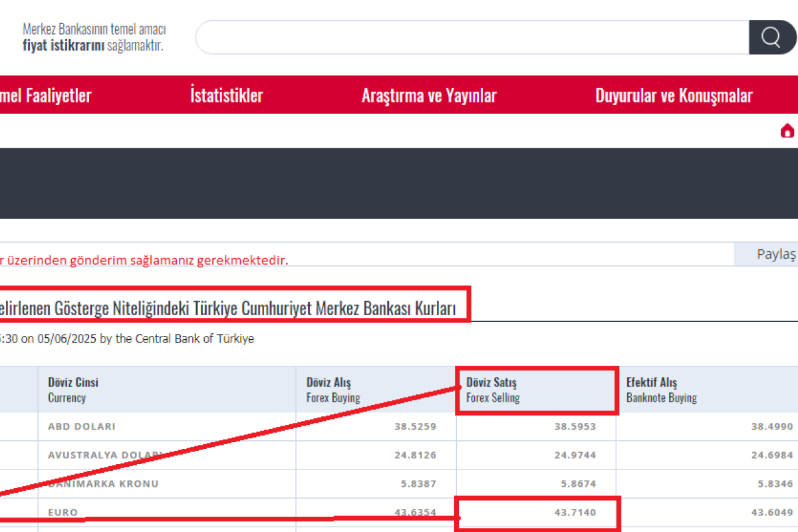Select the AVUSTRALYA DOLARI row label
This screenshot has height=532, width=798.
(x=105, y=456)
